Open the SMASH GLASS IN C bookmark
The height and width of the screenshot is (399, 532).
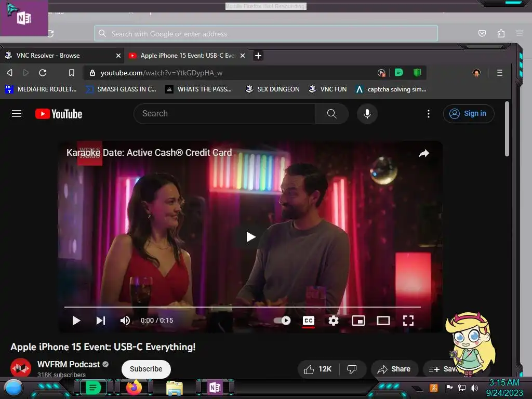(121, 89)
